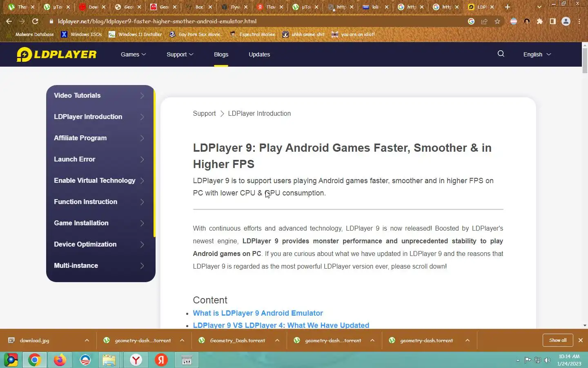Click the Action Center flag tray icon
Image resolution: width=588 pixels, height=368 pixels.
click(528, 360)
